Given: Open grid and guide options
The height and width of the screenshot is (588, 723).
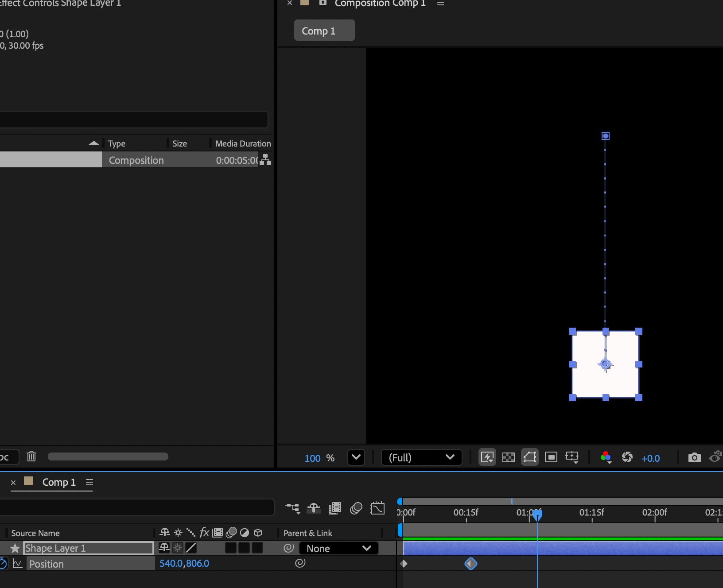Looking at the screenshot, I should 572,457.
